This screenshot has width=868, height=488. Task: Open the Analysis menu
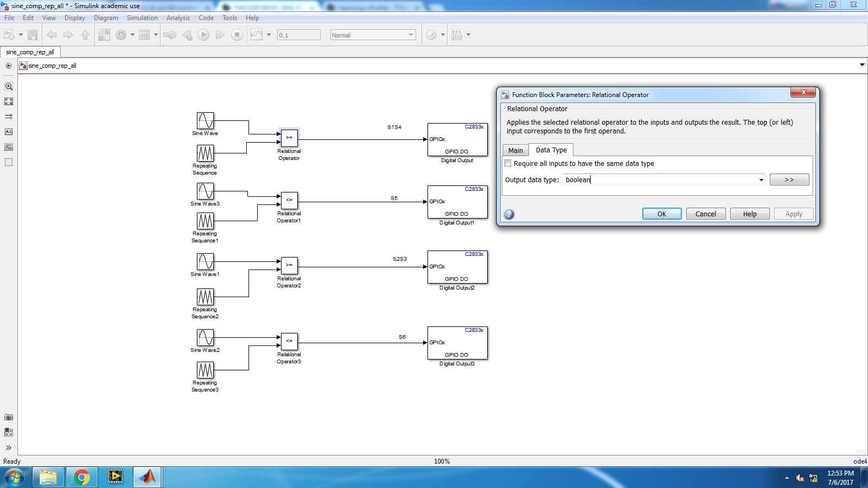coord(178,18)
